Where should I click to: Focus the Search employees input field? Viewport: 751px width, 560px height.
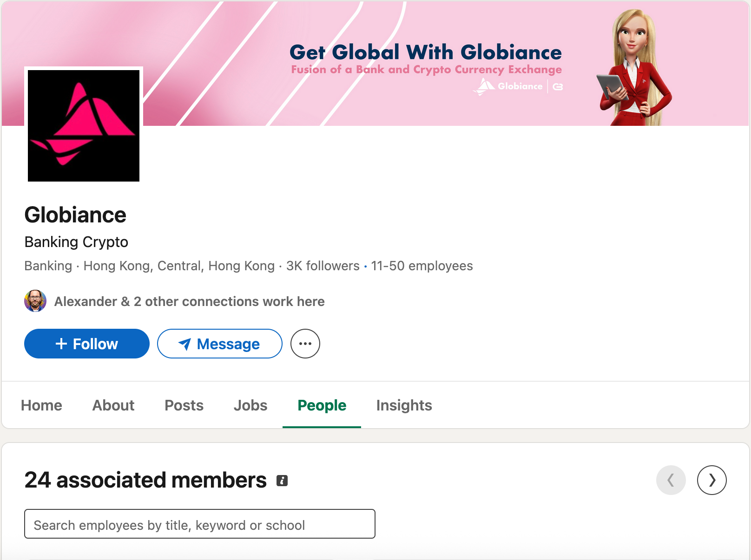200,524
